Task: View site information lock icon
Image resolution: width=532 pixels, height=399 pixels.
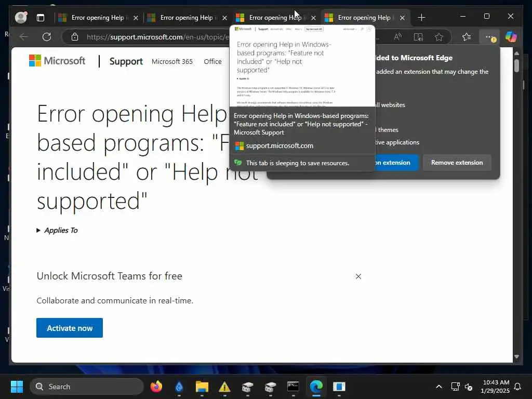Action: [x=75, y=37]
